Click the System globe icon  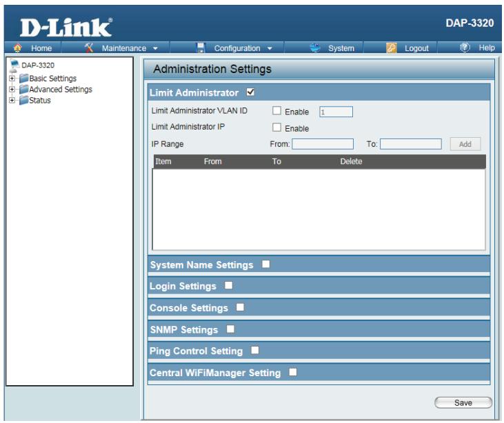(x=314, y=48)
